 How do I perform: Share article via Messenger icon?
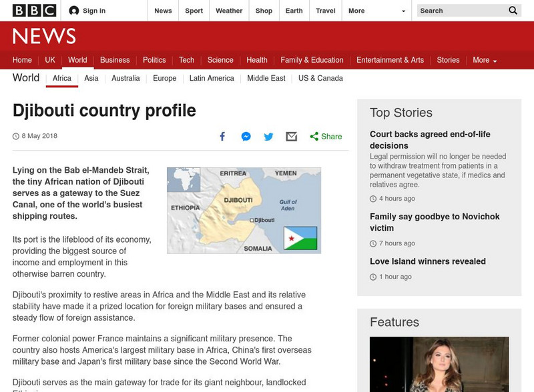[246, 137]
